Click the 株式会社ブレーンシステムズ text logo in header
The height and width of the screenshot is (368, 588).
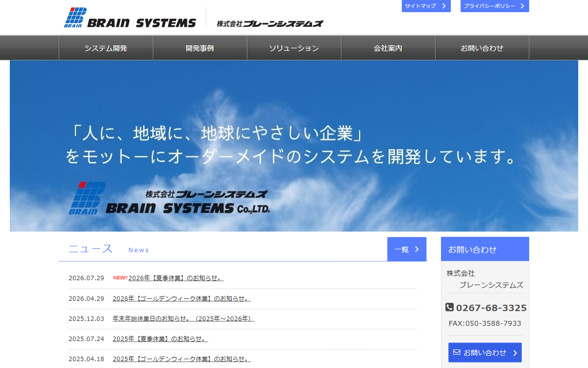coord(270,23)
